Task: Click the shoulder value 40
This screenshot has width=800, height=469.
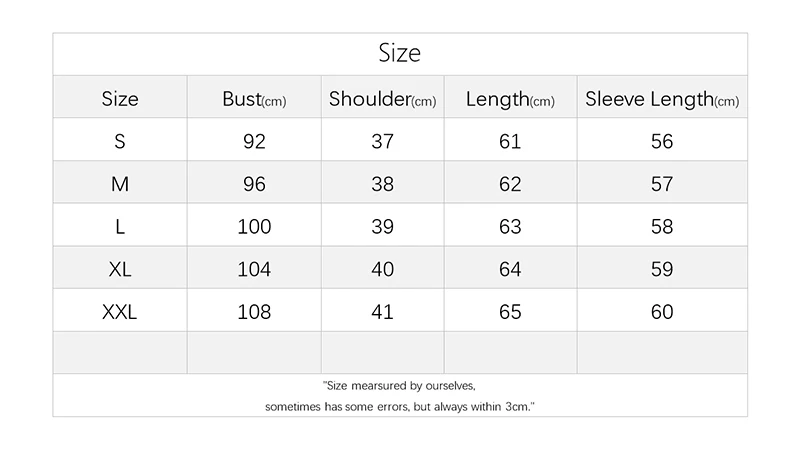Action: click(382, 270)
